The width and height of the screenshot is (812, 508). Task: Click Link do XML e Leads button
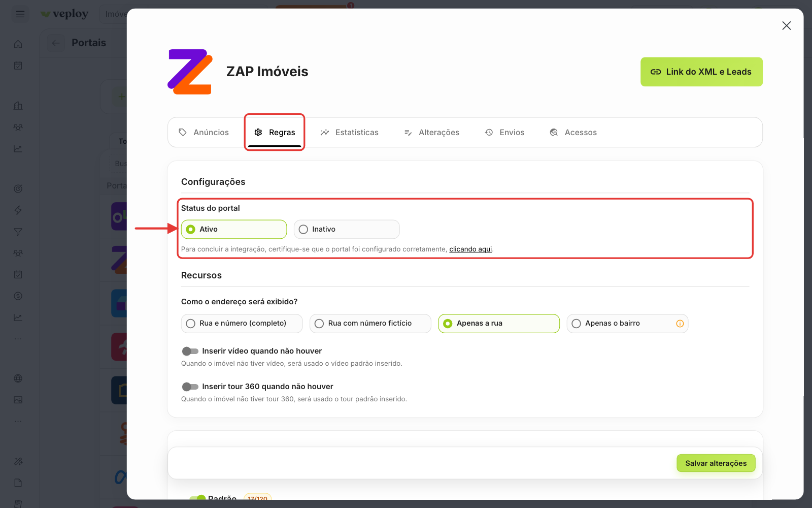[x=701, y=72]
